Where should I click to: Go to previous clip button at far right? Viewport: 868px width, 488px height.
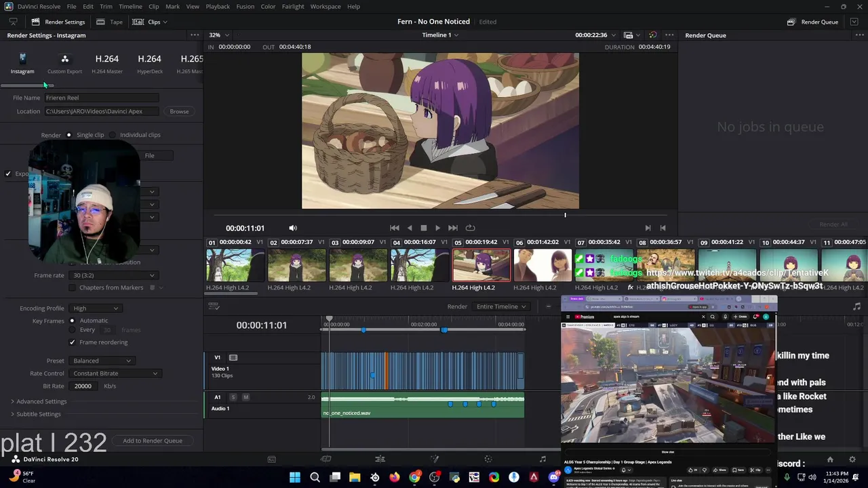pyautogui.click(x=663, y=228)
